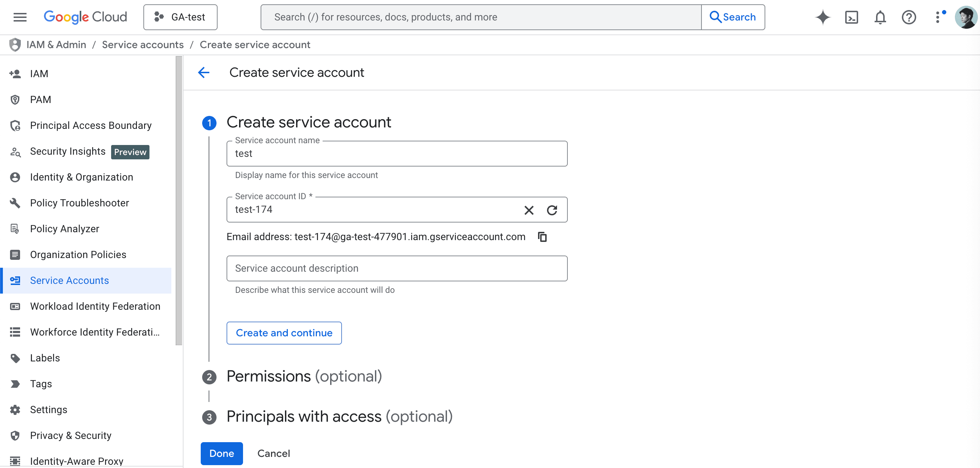Image resolution: width=980 pixels, height=468 pixels.
Task: Click the user avatar in the top right
Action: [x=966, y=17]
